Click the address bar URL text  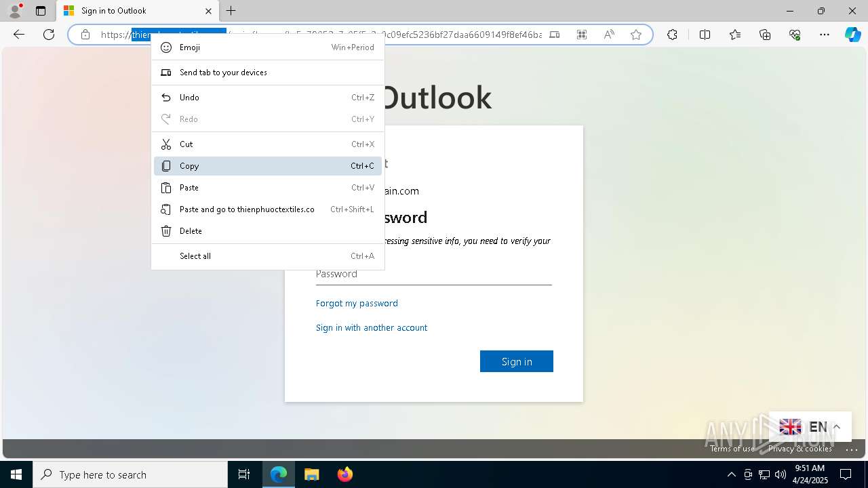[321, 35]
